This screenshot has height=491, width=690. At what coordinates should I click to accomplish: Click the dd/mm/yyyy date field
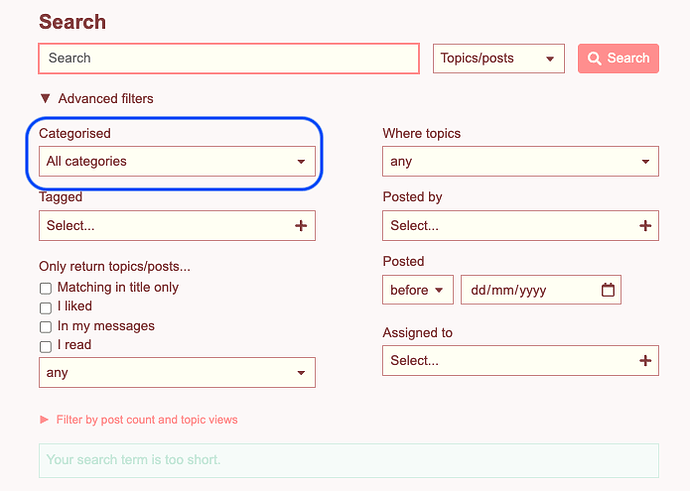(x=541, y=290)
